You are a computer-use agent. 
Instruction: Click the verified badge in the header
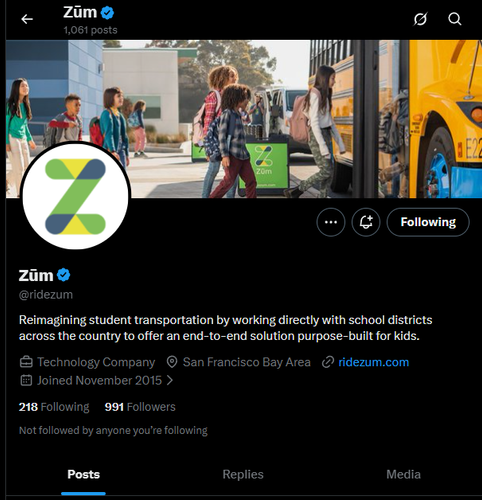(107, 13)
